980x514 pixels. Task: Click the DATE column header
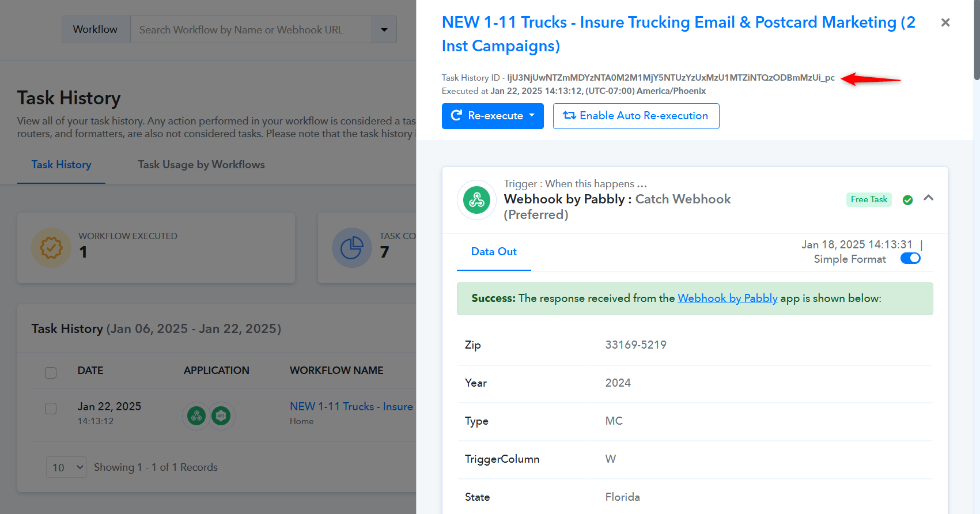(90, 371)
